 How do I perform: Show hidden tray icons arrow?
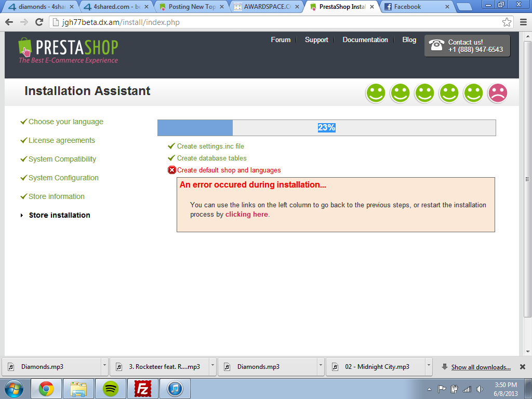[x=429, y=389]
